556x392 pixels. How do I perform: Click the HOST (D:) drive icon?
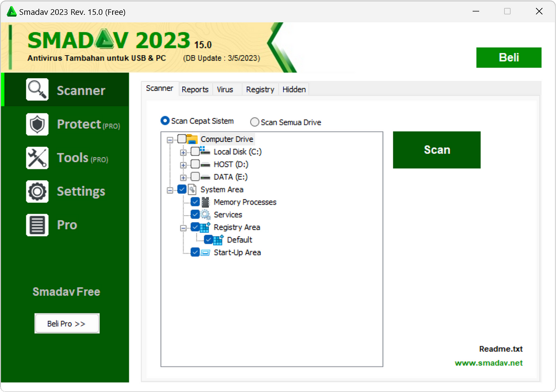point(205,164)
